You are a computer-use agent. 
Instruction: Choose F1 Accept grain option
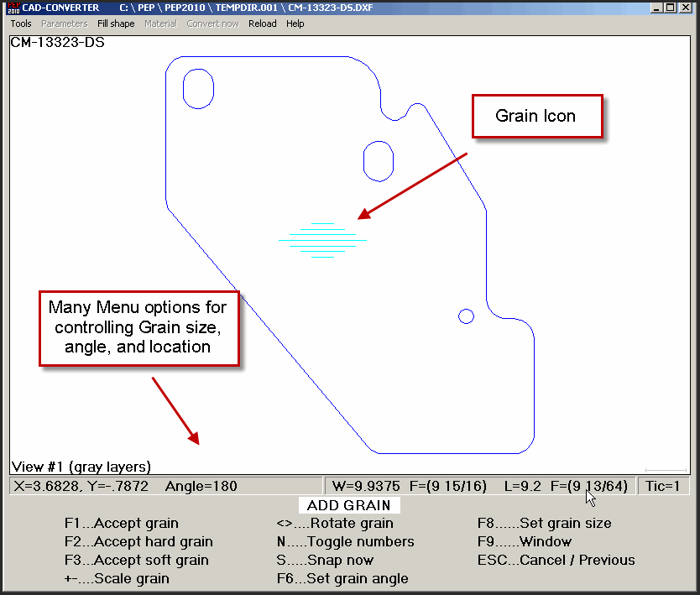coord(121,523)
